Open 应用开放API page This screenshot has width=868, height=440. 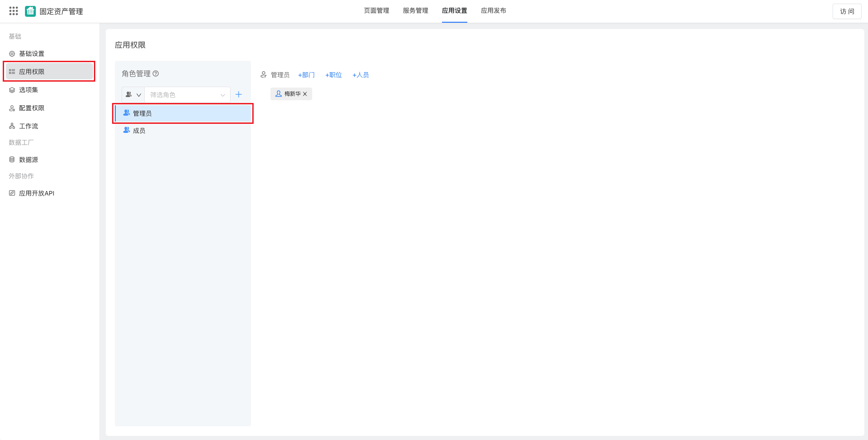click(36, 193)
